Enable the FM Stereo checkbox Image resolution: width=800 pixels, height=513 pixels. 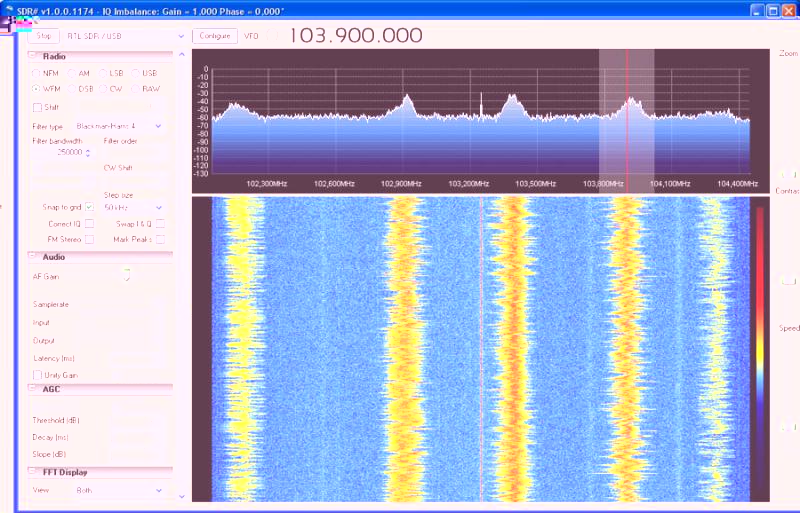(89, 239)
